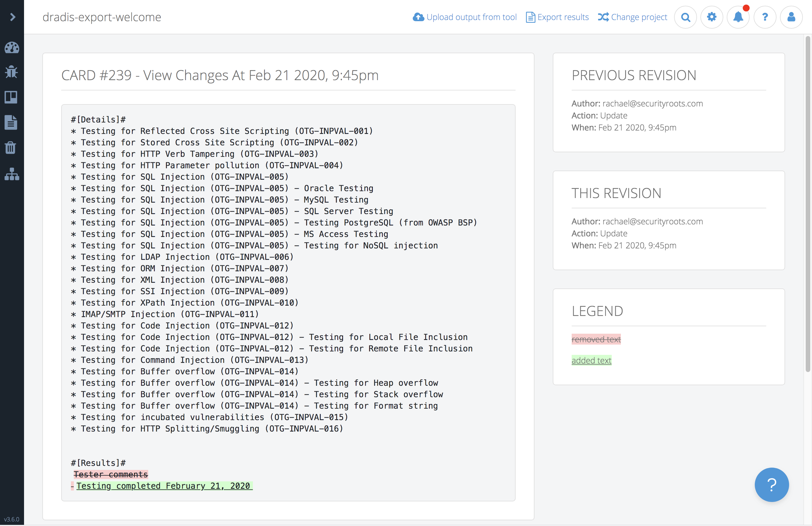
Task: Click the THIS REVISION heading
Action: [617, 193]
